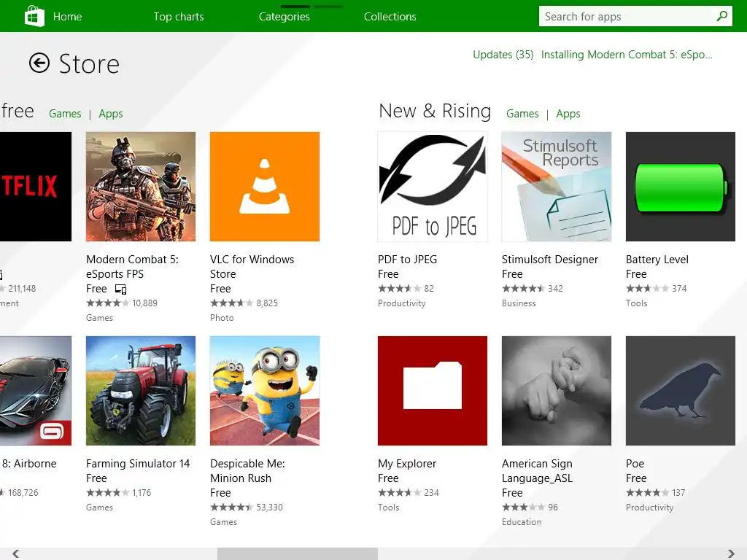The height and width of the screenshot is (560, 747).
Task: Open the Battery Level green battery tile
Action: click(681, 186)
